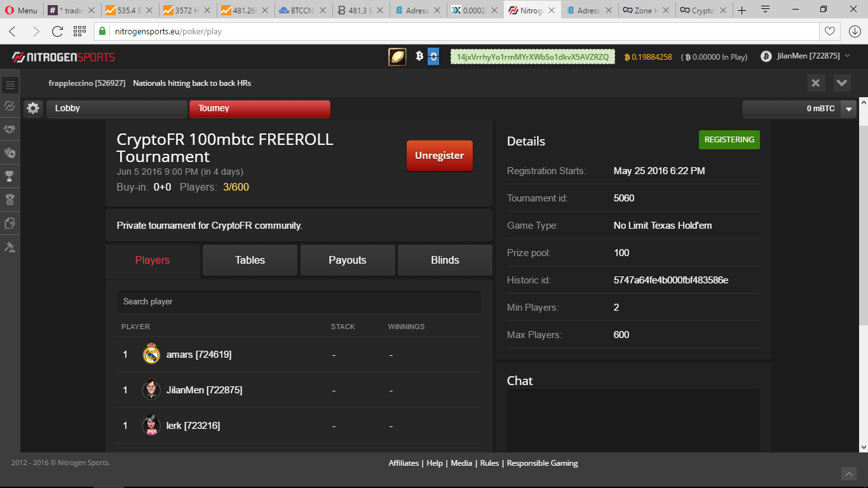Click the gavel icon in sidebar
The image size is (868, 488).
(x=10, y=247)
